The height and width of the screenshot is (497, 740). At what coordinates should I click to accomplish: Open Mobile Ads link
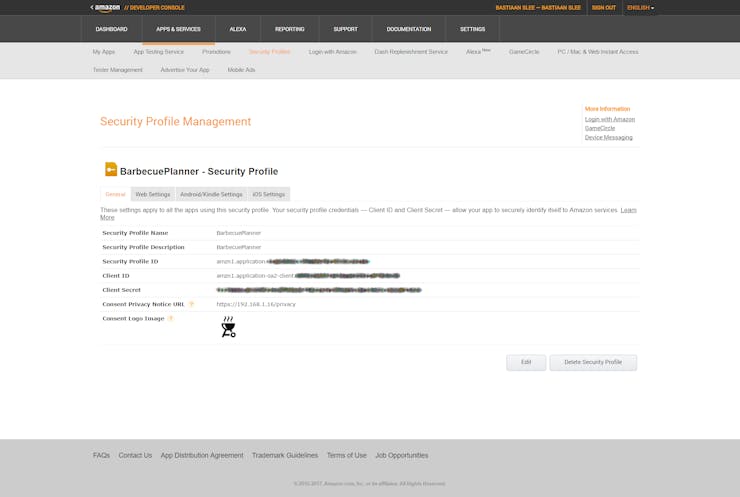pyautogui.click(x=241, y=70)
